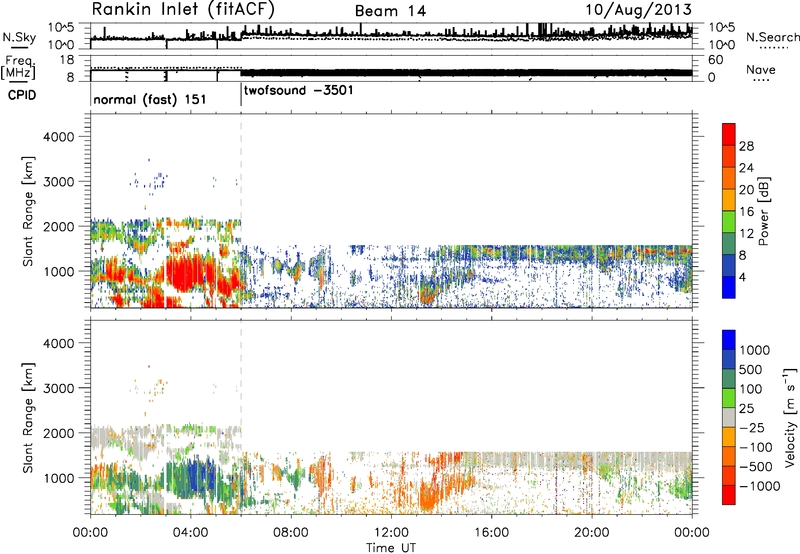800x554 pixels.
Task: Click the "60" label on Nave axis
Action: tap(715, 60)
